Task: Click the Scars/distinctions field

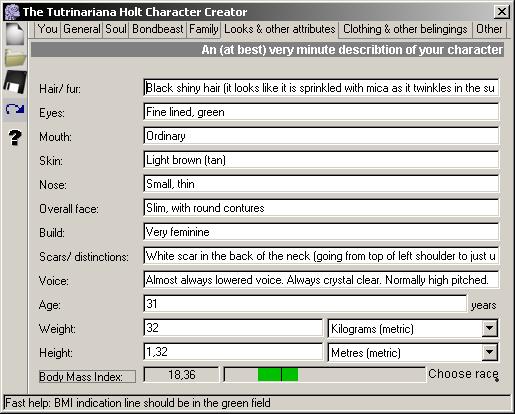Action: pos(321,256)
